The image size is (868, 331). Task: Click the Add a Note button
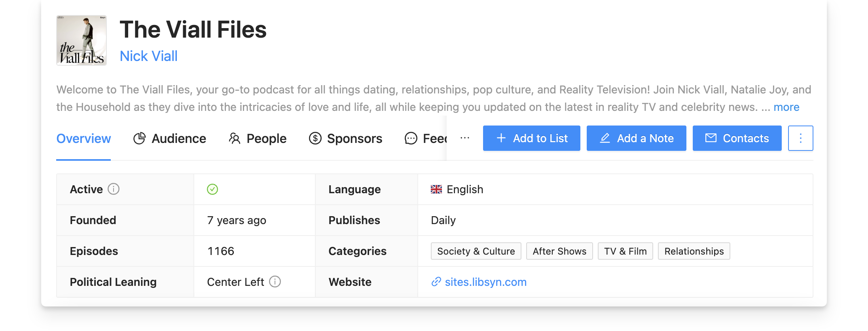click(636, 138)
